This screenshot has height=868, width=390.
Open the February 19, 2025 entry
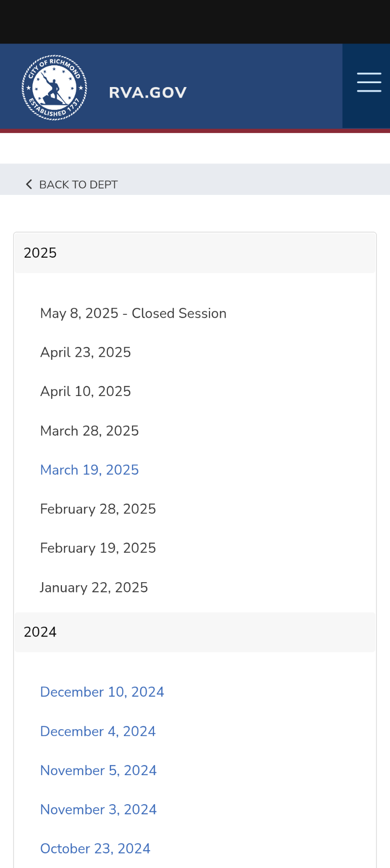(x=98, y=548)
